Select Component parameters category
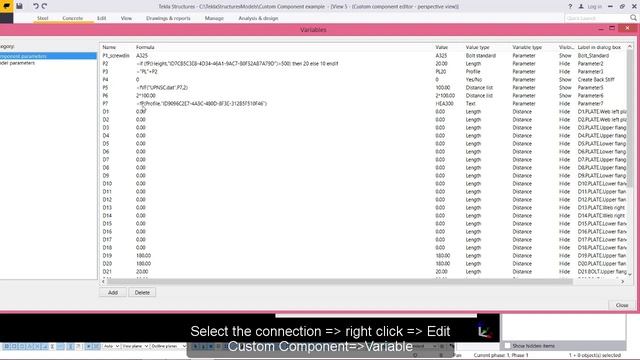The height and width of the screenshot is (360, 640). coord(48,56)
